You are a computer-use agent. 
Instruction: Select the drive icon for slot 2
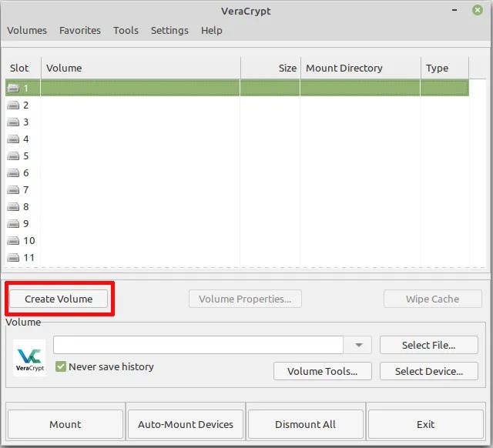13,105
